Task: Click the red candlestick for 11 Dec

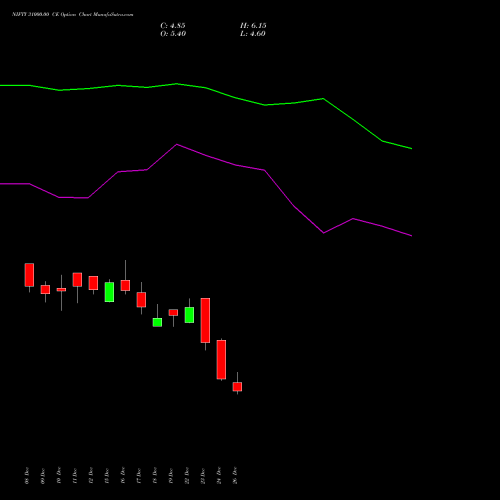Action: click(x=77, y=280)
